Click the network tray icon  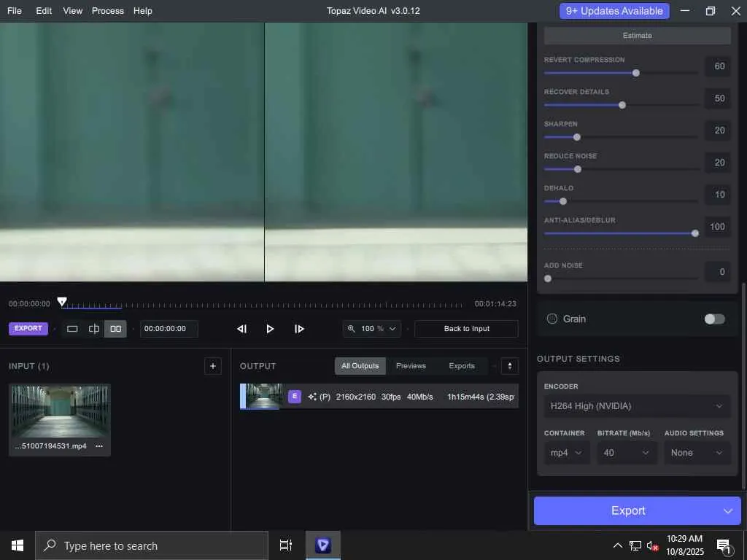pyautogui.click(x=635, y=545)
